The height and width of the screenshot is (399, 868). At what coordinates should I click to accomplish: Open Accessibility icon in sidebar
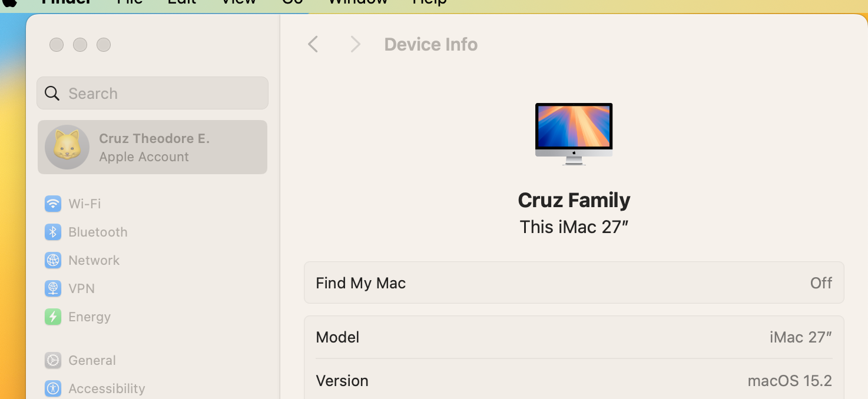(53, 388)
